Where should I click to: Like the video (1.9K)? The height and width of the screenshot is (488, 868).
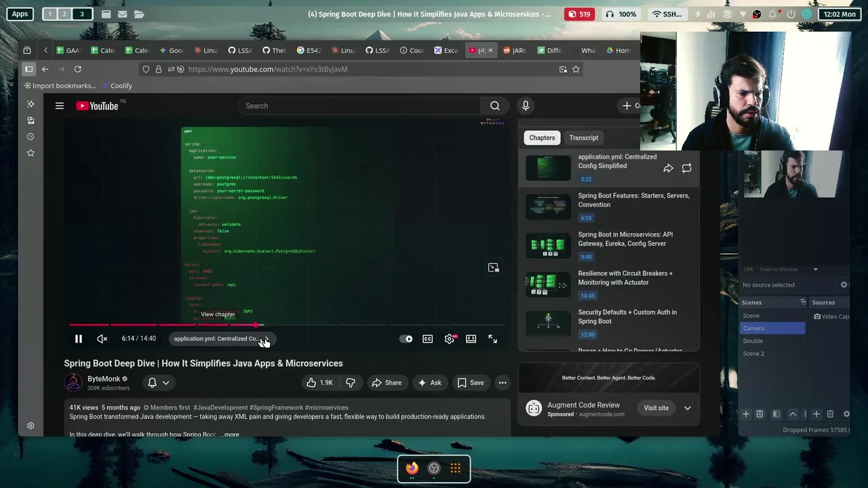[319, 383]
